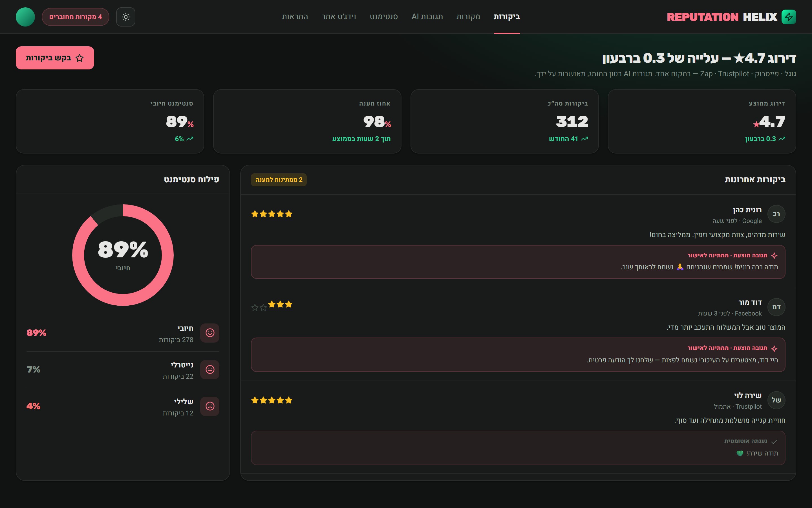Click the trend arrow beside '6%'
The width and height of the screenshot is (812, 508).
[189, 139]
